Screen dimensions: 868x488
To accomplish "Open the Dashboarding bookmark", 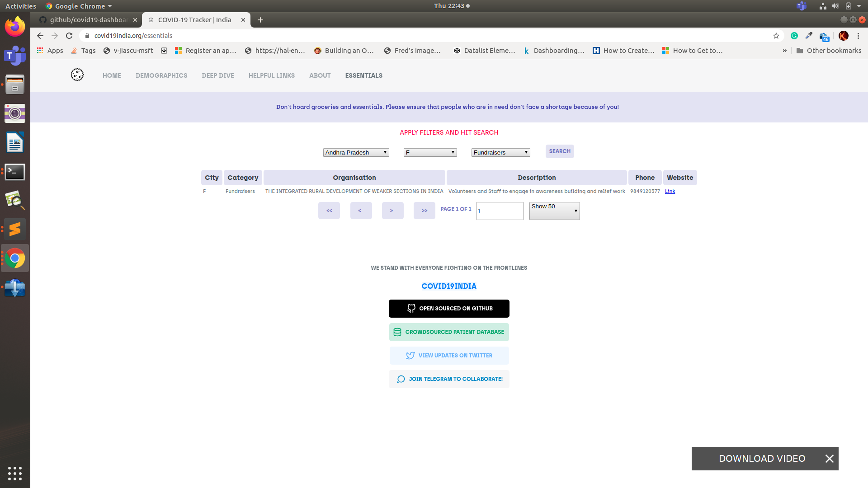I will click(554, 51).
